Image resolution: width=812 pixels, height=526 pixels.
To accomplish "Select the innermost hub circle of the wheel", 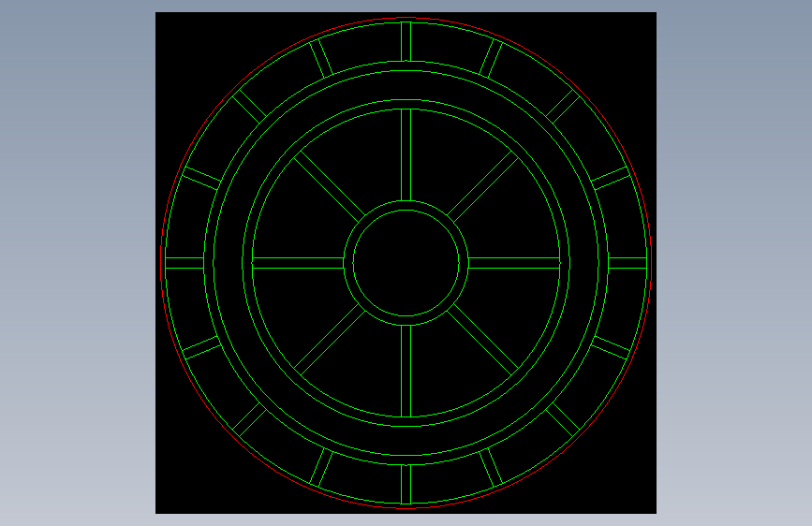I will pos(406,263).
